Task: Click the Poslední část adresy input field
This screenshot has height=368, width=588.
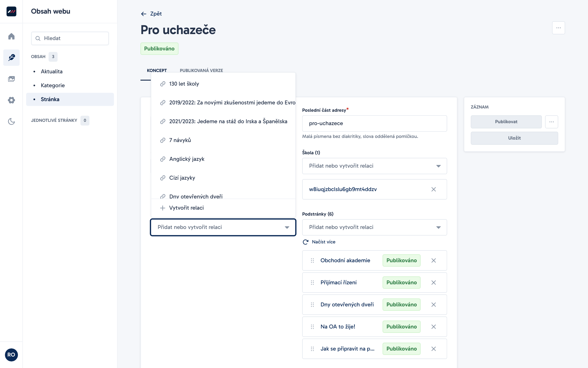Action: pos(374,123)
